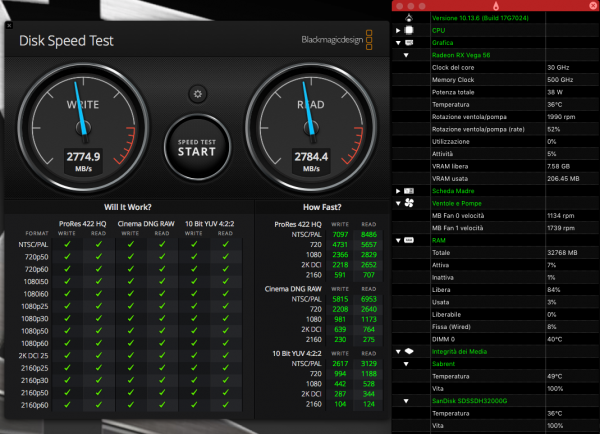Collapse the Radeon RX Vega 56 subsection
Image resolution: width=600 pixels, height=434 pixels.
point(405,55)
